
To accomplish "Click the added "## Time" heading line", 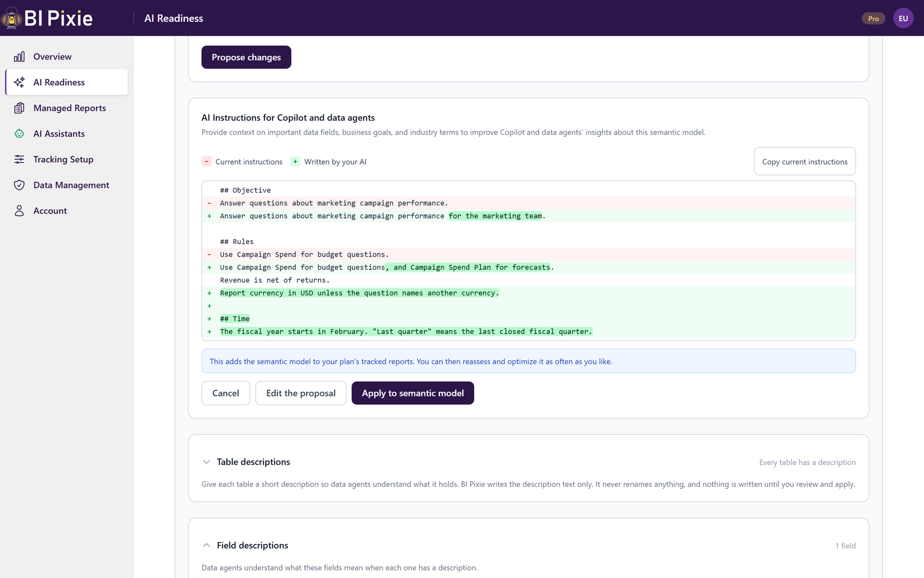I will pyautogui.click(x=528, y=318).
